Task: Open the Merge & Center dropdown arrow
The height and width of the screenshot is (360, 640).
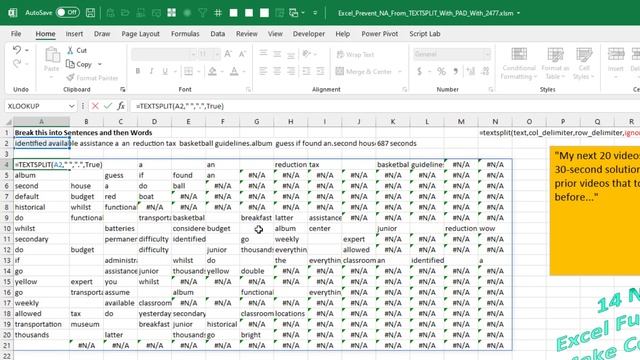Action: point(400,72)
